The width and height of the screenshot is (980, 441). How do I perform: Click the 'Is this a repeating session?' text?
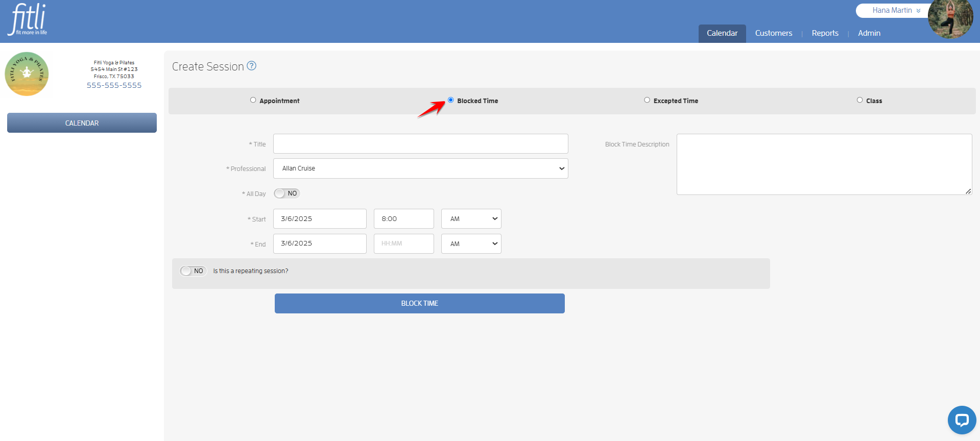(x=251, y=271)
